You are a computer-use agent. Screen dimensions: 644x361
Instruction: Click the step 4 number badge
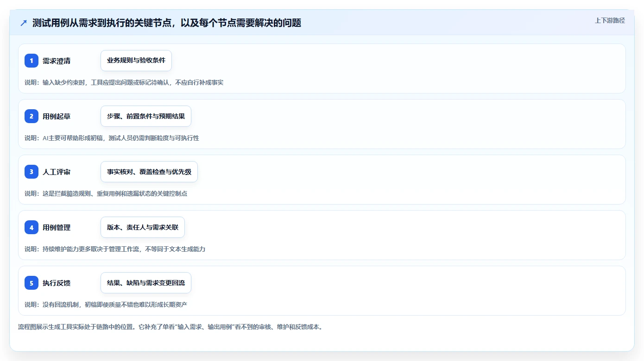pyautogui.click(x=32, y=227)
